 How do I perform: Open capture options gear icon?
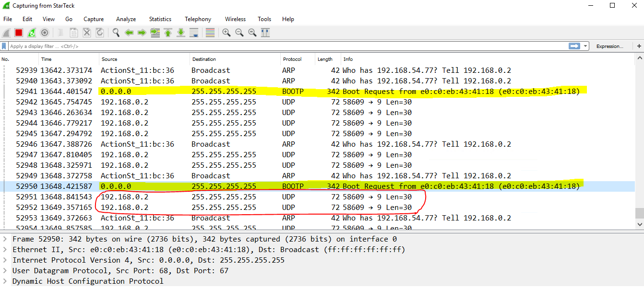pyautogui.click(x=45, y=33)
